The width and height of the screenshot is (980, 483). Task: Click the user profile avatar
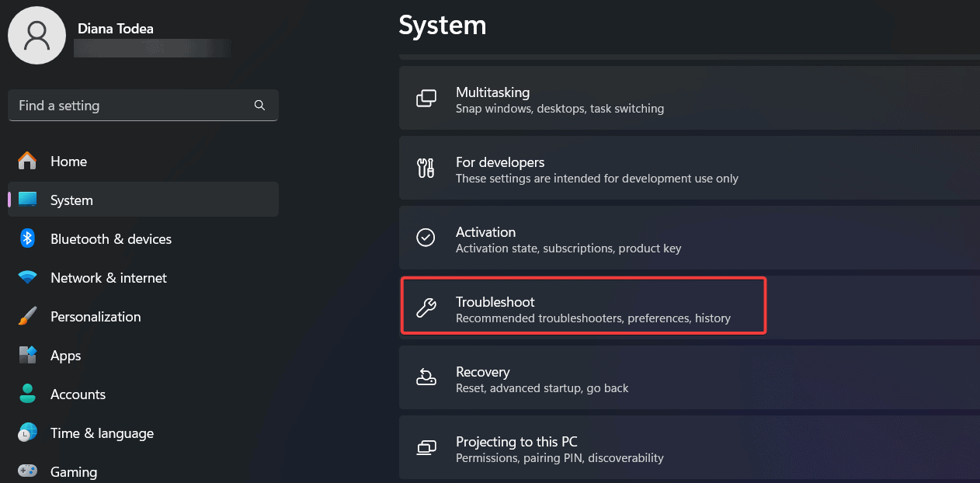coord(36,35)
